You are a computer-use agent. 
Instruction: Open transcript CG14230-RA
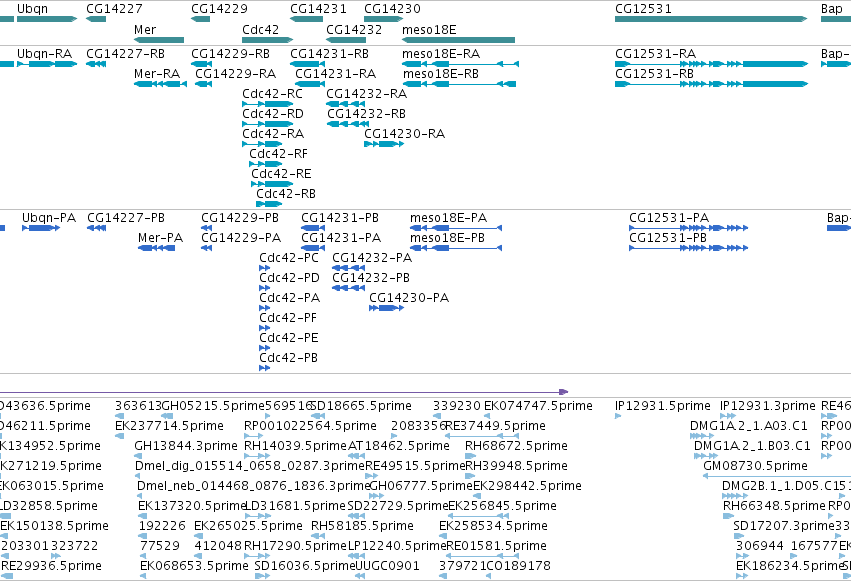pos(404,134)
